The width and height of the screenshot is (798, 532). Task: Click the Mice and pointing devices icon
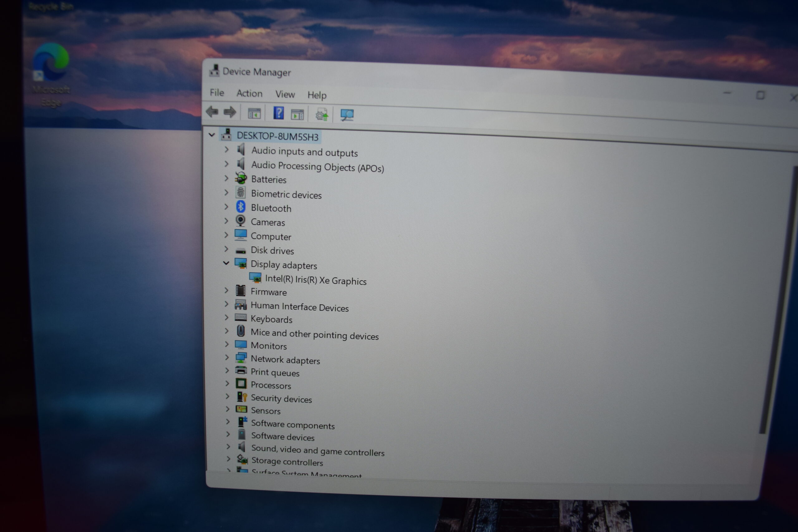pos(241,331)
